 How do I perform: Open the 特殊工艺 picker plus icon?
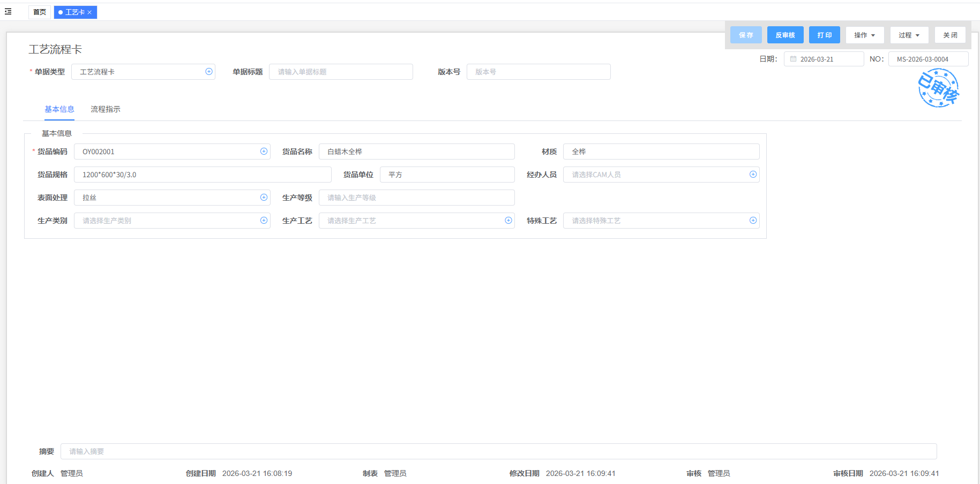click(753, 221)
